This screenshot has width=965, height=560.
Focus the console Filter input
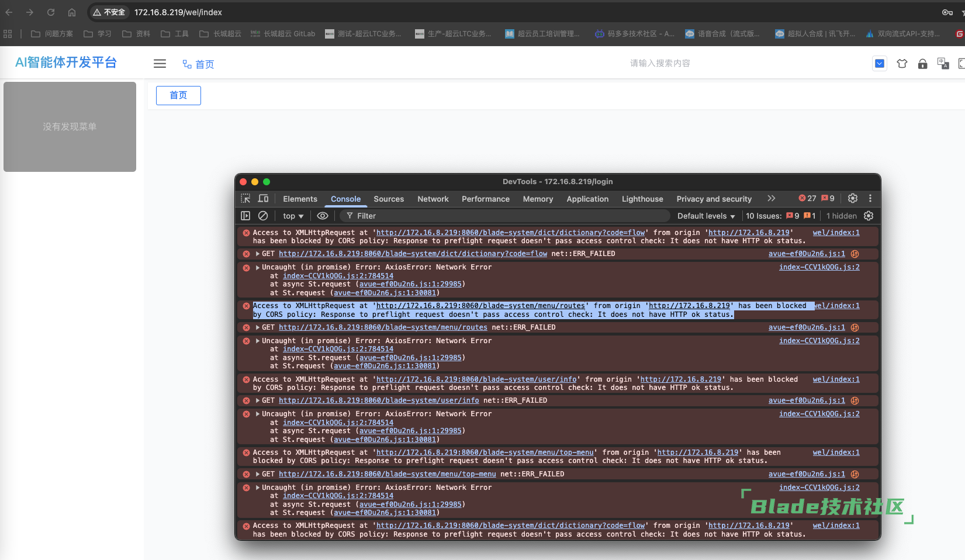[506, 216]
